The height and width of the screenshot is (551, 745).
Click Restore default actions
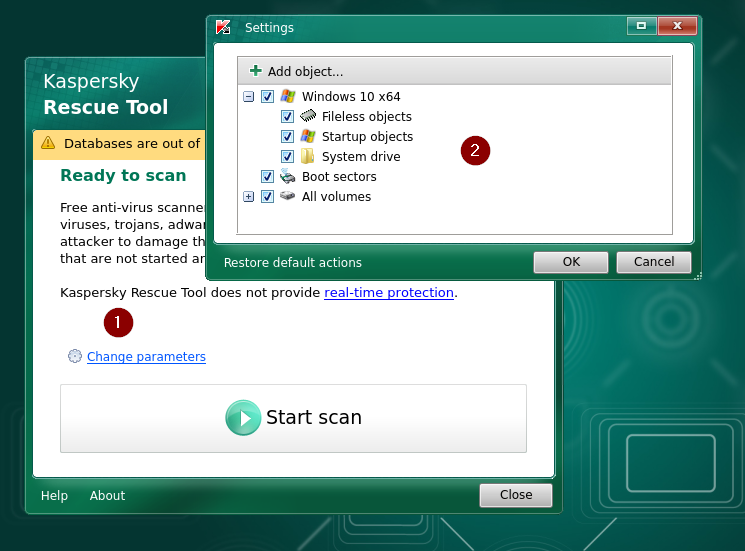[293, 263]
